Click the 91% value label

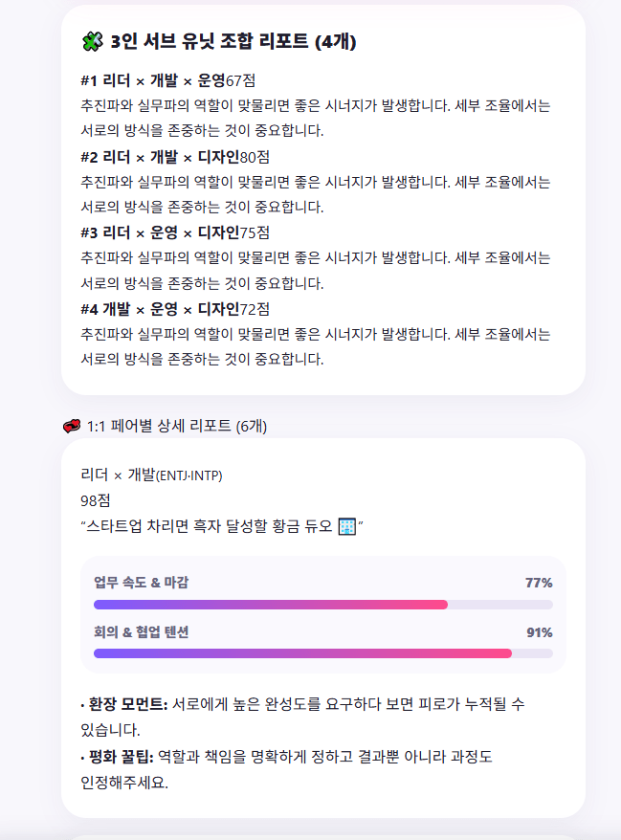click(x=539, y=632)
